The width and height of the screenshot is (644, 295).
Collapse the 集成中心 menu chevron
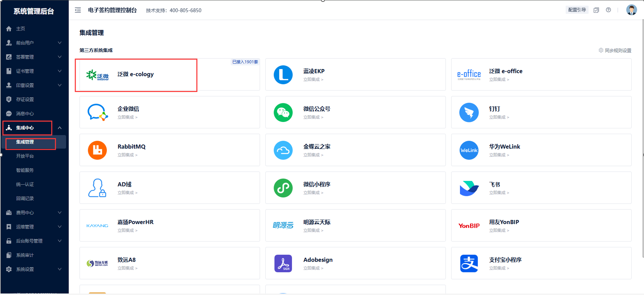click(60, 128)
